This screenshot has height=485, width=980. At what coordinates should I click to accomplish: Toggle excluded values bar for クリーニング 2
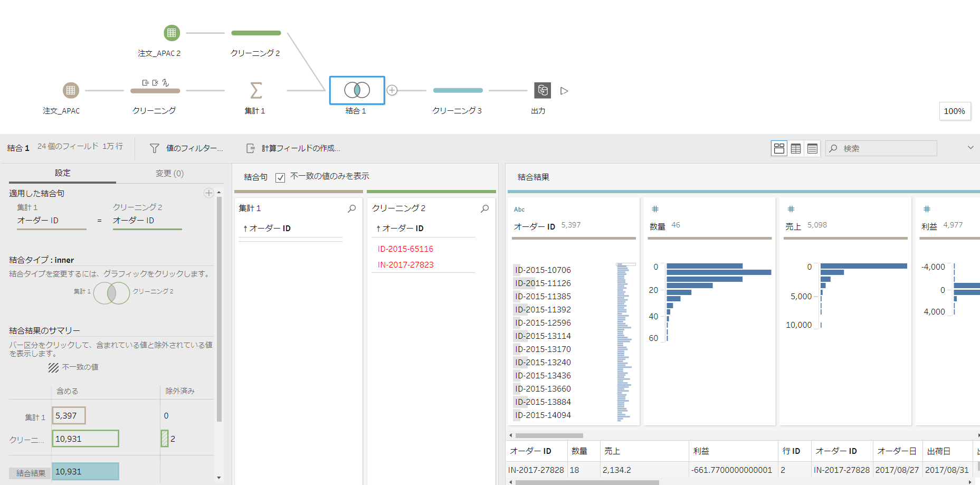click(x=164, y=439)
